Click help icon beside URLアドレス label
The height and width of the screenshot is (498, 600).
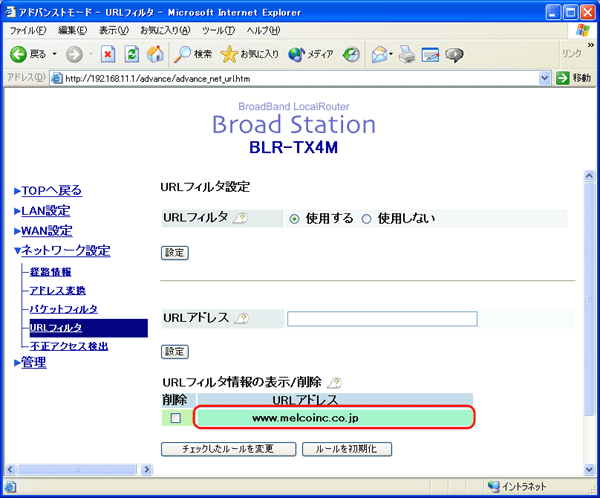coord(240,319)
